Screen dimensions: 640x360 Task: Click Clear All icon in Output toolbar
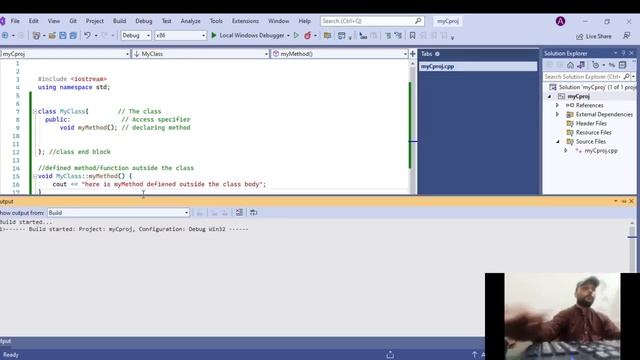point(239,212)
